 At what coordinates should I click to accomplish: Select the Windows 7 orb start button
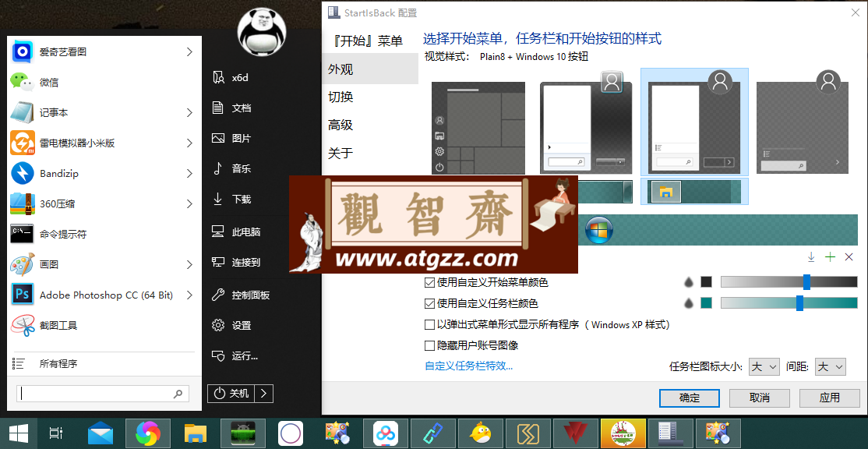tap(598, 230)
